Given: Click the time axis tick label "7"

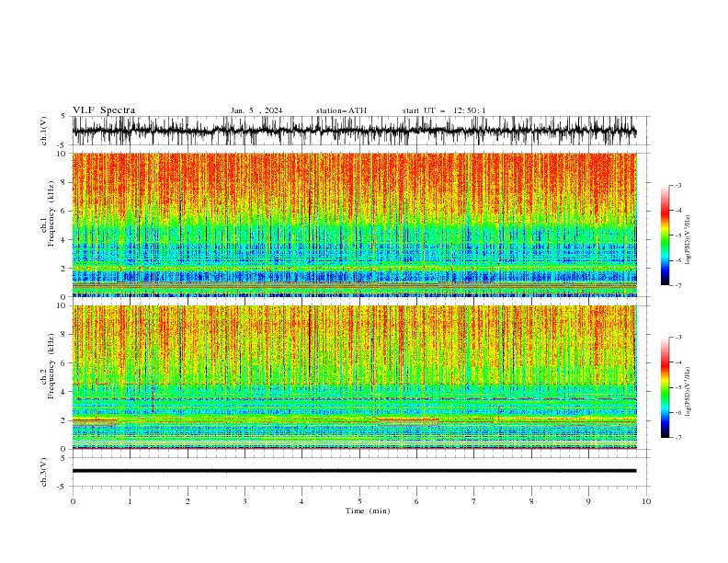Looking at the screenshot, I should point(474,501).
